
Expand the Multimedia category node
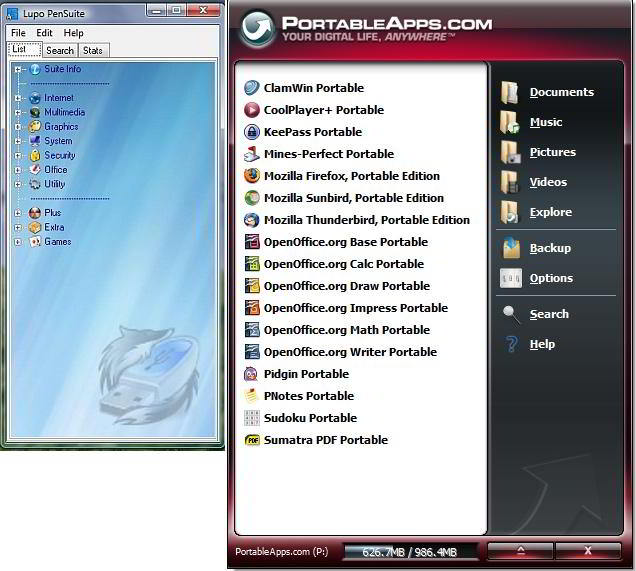[x=17, y=112]
